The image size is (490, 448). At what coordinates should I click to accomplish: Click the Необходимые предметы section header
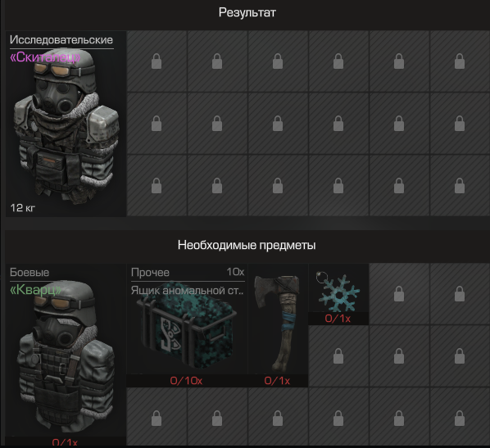247,245
